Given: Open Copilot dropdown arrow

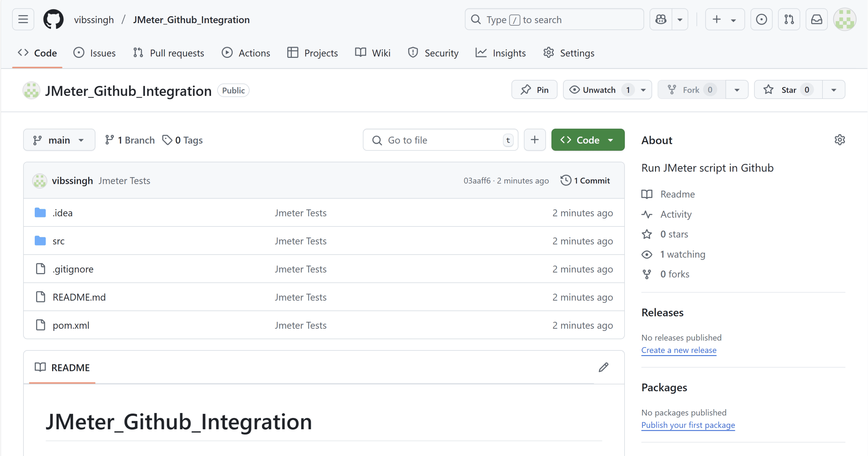Looking at the screenshot, I should [x=680, y=19].
